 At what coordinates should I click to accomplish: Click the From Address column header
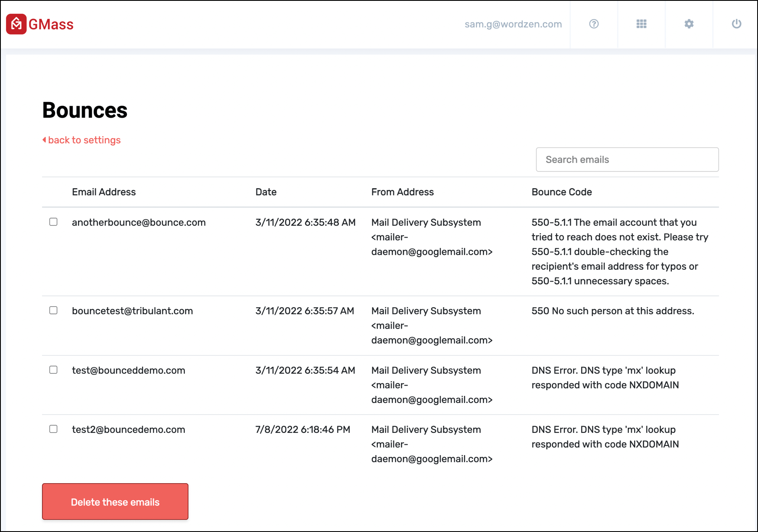(403, 192)
